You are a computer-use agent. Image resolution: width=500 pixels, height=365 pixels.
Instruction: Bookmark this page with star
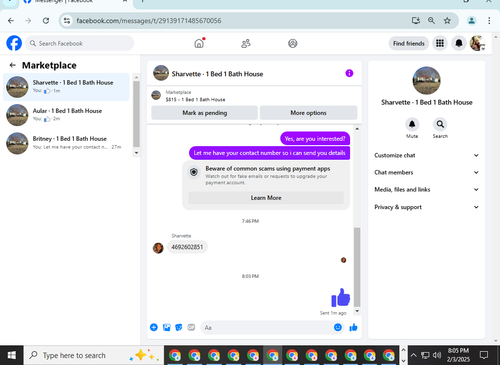447,21
